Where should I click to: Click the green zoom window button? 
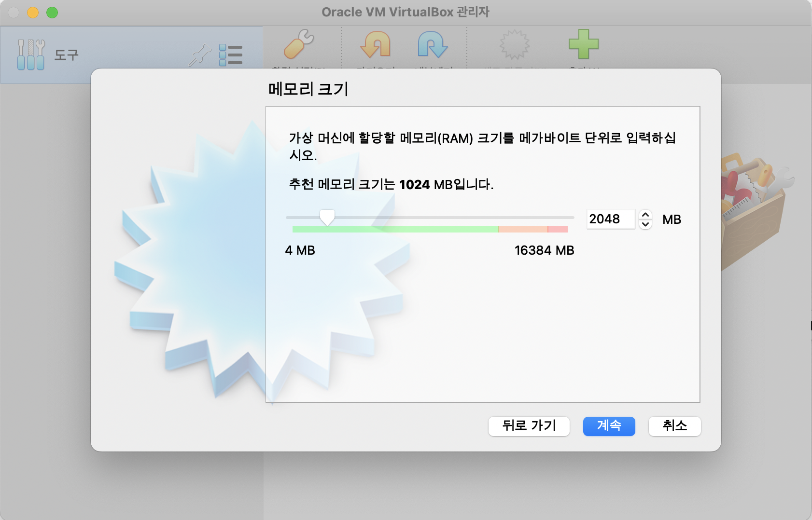click(52, 13)
